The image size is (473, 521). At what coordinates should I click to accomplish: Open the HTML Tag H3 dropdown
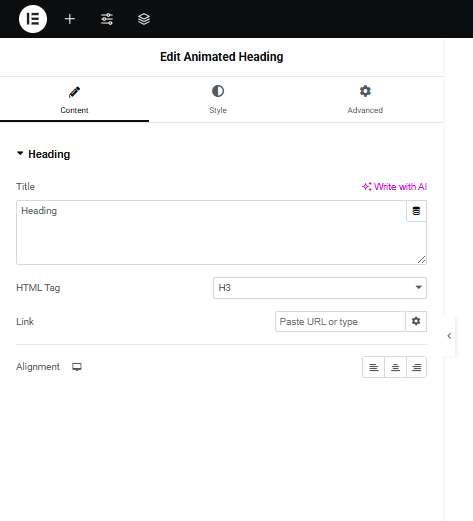pyautogui.click(x=320, y=288)
